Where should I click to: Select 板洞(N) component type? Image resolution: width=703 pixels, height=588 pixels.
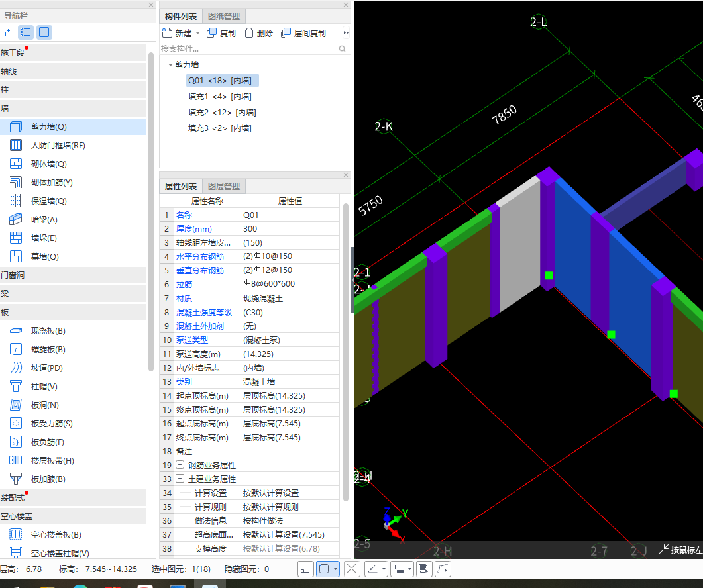click(45, 405)
